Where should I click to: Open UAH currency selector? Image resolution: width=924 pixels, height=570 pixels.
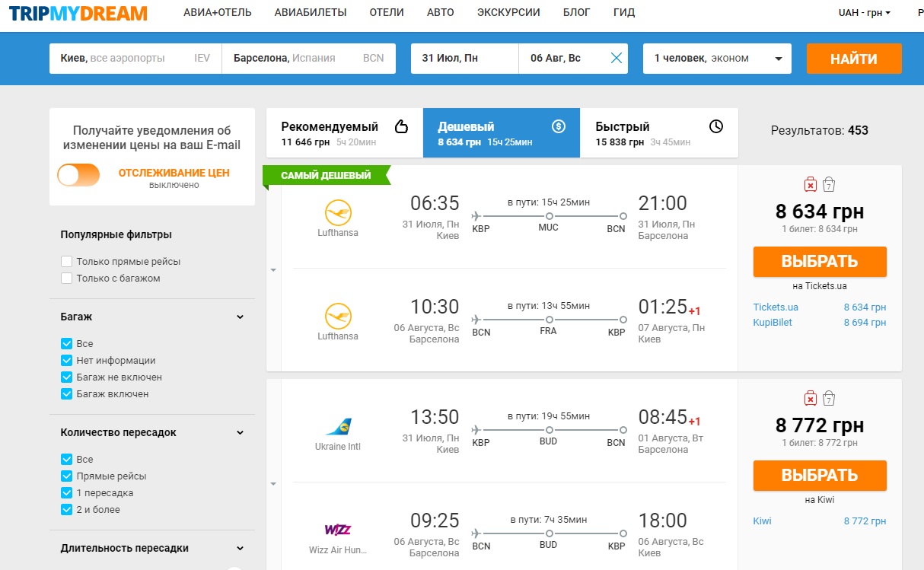click(864, 13)
